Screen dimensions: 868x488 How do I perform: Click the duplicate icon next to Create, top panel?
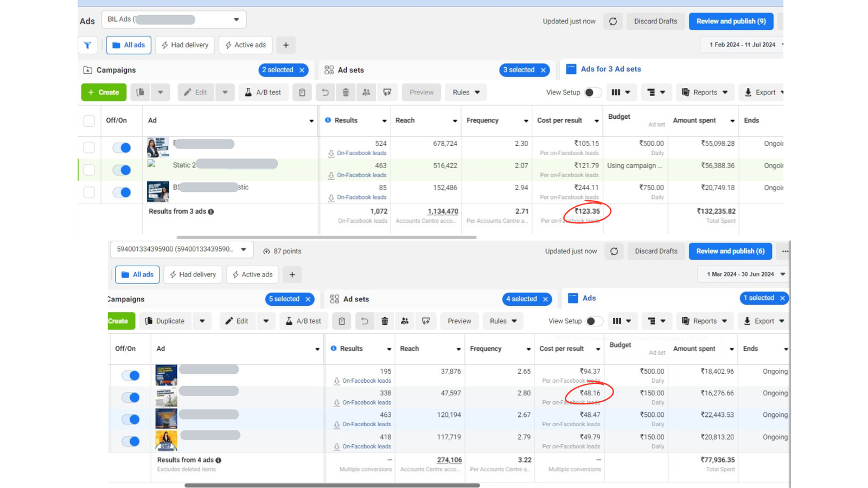(x=141, y=92)
